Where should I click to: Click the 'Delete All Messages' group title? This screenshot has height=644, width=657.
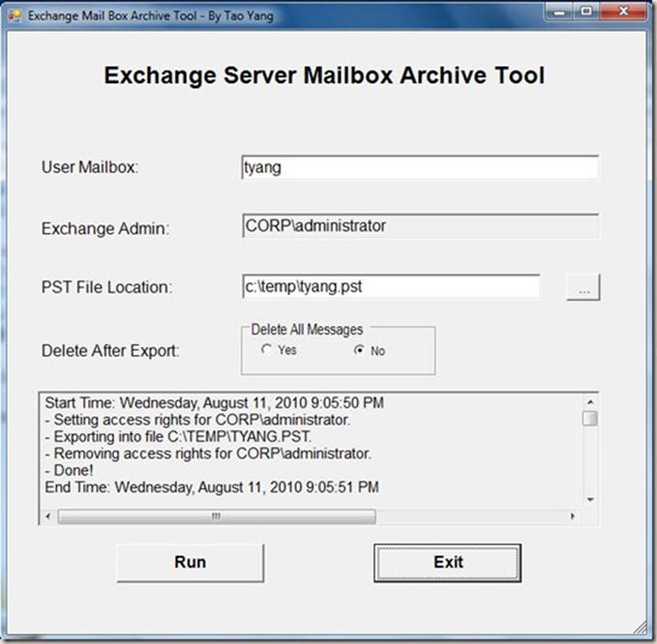[x=307, y=330]
